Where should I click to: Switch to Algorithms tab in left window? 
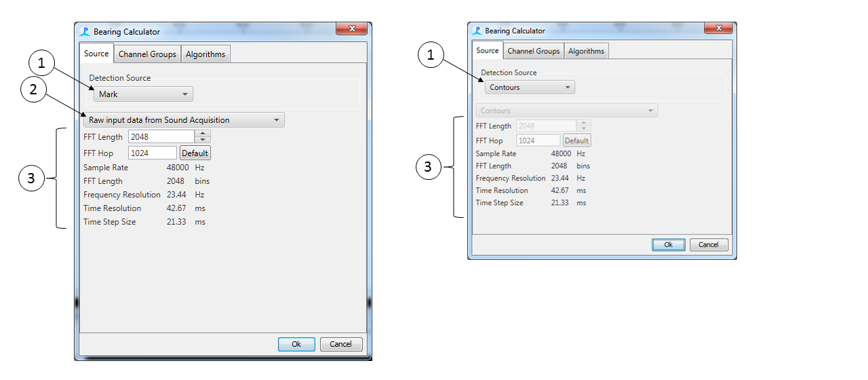[205, 54]
